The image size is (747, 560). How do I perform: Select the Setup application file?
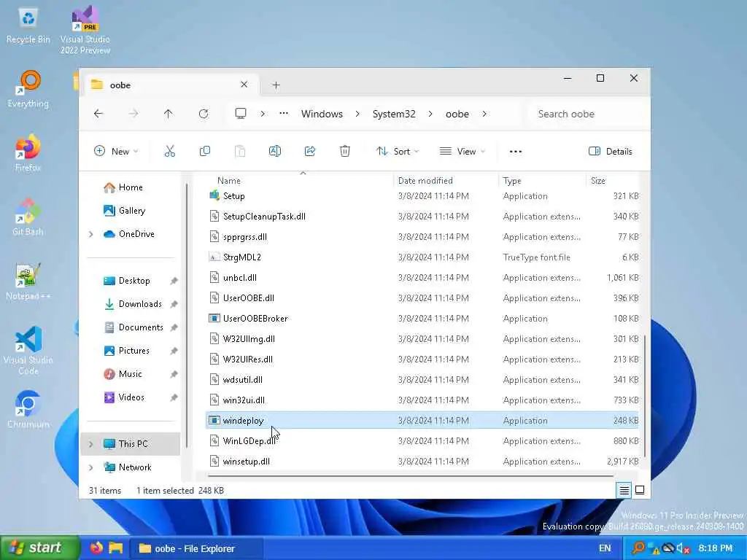[x=422, y=195]
